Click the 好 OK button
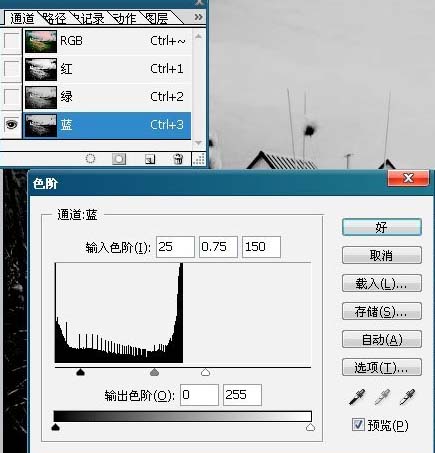This screenshot has width=435, height=453. (x=382, y=227)
